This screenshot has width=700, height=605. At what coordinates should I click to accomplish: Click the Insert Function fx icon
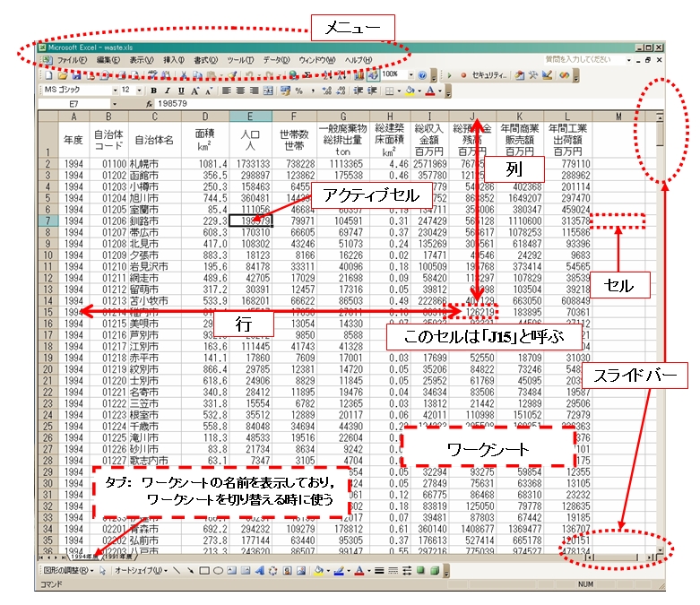(149, 104)
